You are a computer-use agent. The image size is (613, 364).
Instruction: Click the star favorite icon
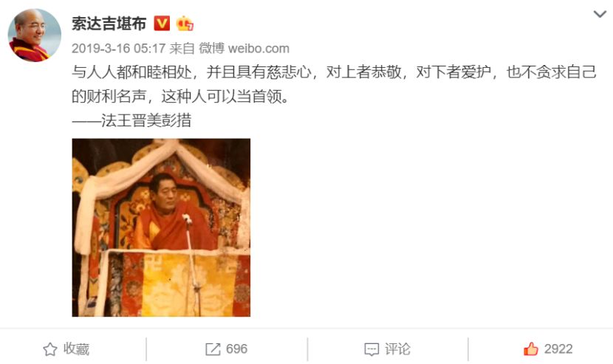tap(50, 349)
